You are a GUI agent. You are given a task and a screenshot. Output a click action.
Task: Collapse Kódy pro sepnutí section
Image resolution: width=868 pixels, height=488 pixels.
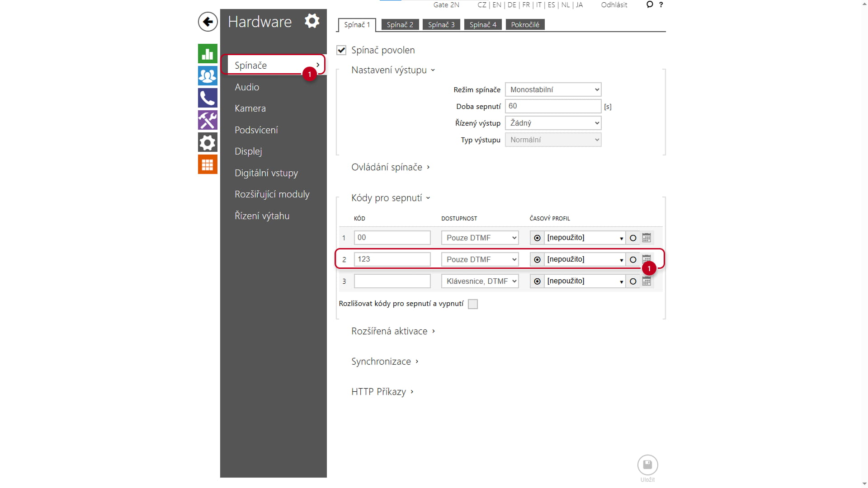(x=391, y=198)
